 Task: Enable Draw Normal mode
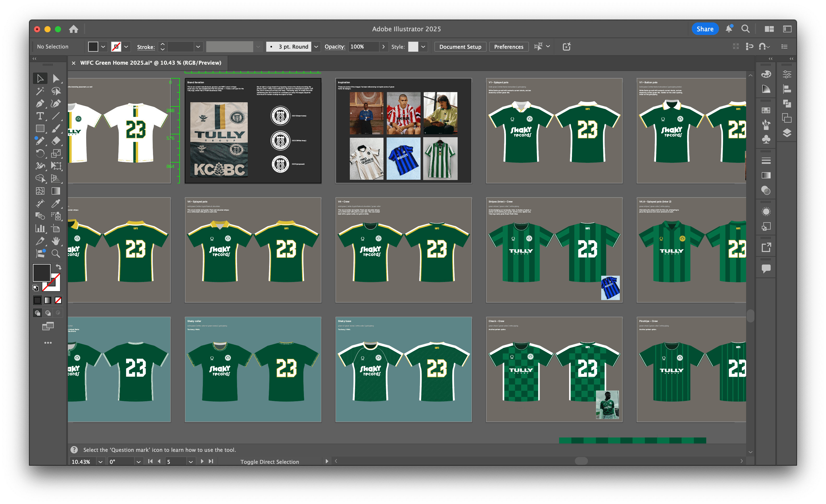38,313
